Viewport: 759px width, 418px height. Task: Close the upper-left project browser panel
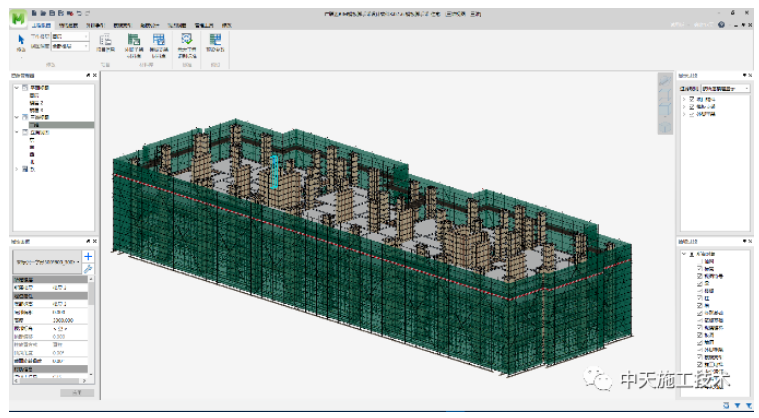(95, 75)
